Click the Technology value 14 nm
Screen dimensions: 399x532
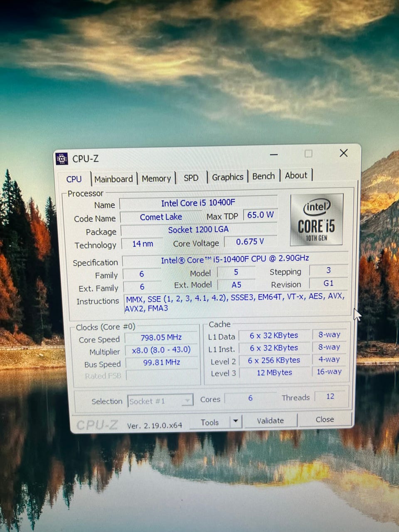pos(143,244)
